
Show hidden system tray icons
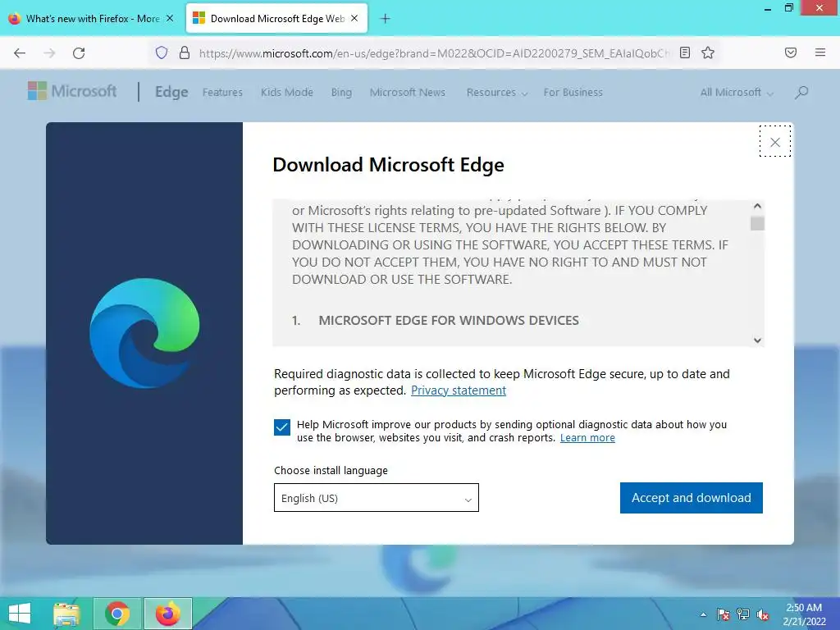(703, 614)
